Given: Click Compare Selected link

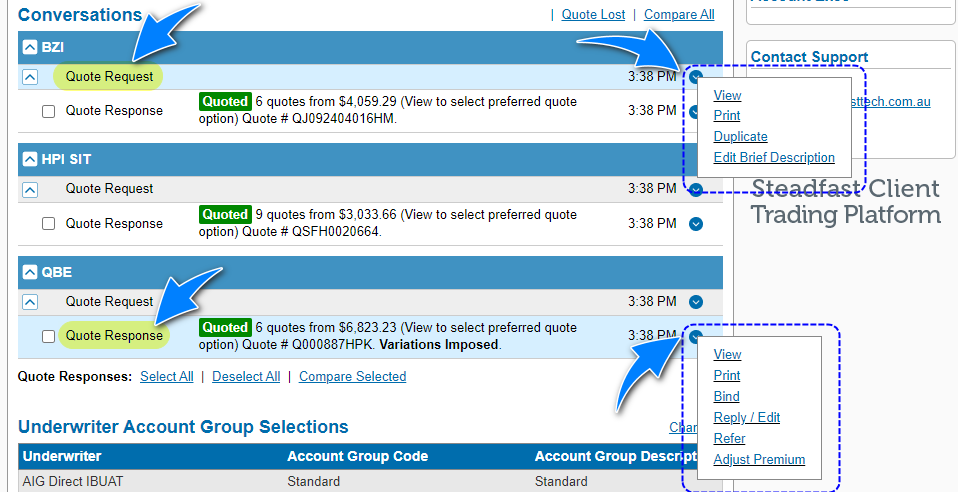Looking at the screenshot, I should (x=353, y=376).
